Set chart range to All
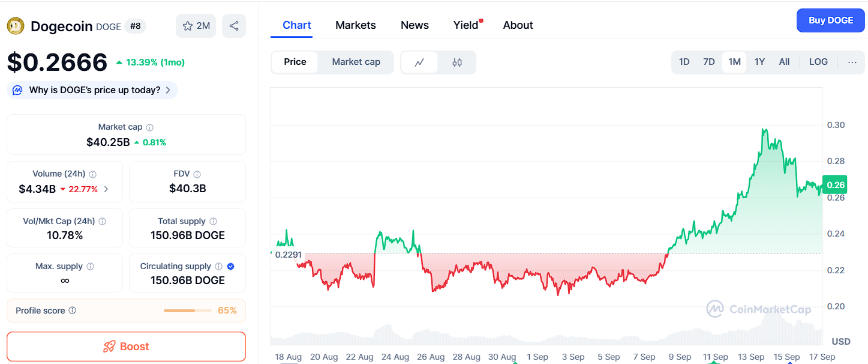868x364 pixels. tap(784, 62)
